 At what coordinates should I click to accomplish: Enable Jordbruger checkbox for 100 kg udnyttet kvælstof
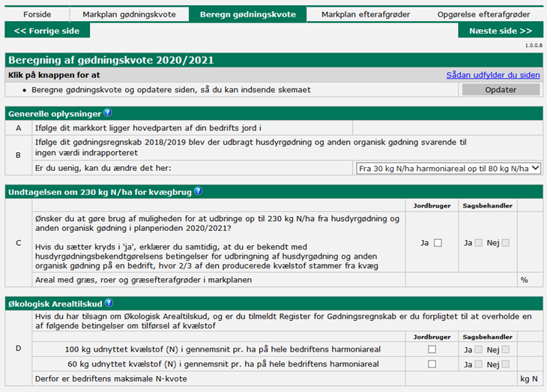tap(432, 349)
